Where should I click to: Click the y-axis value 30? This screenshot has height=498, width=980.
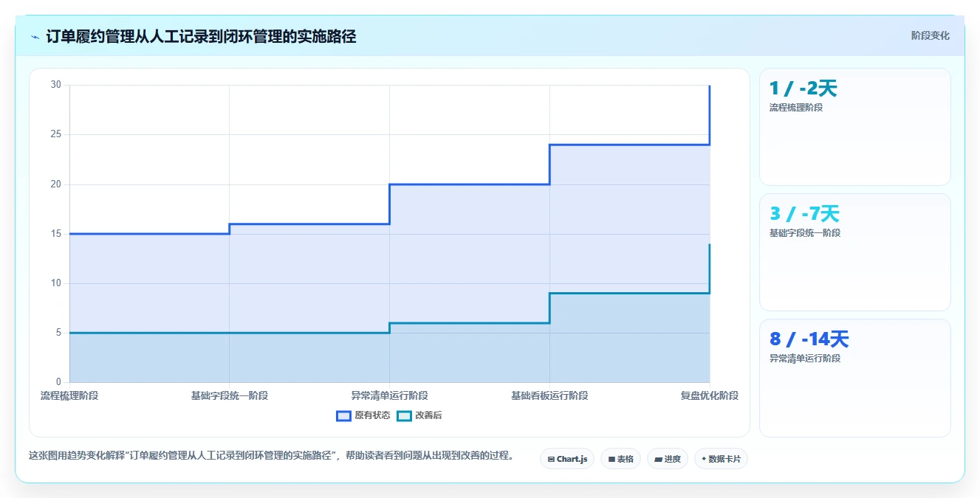(x=55, y=85)
